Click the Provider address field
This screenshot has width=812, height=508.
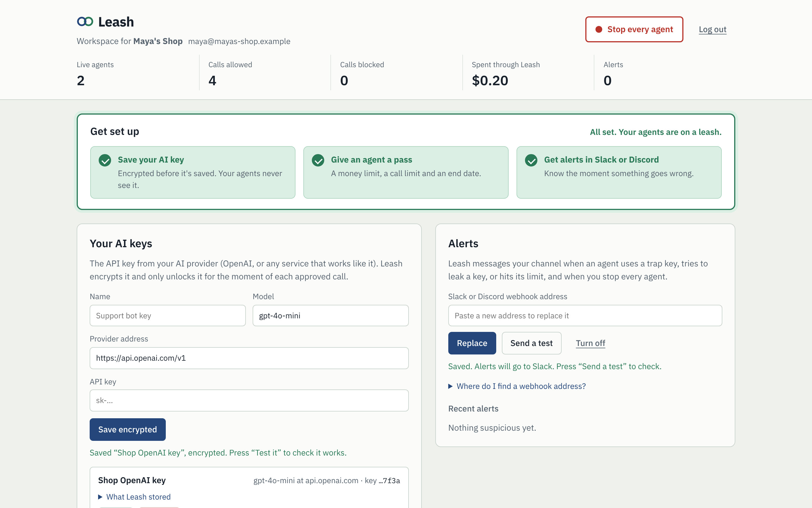[249, 358]
